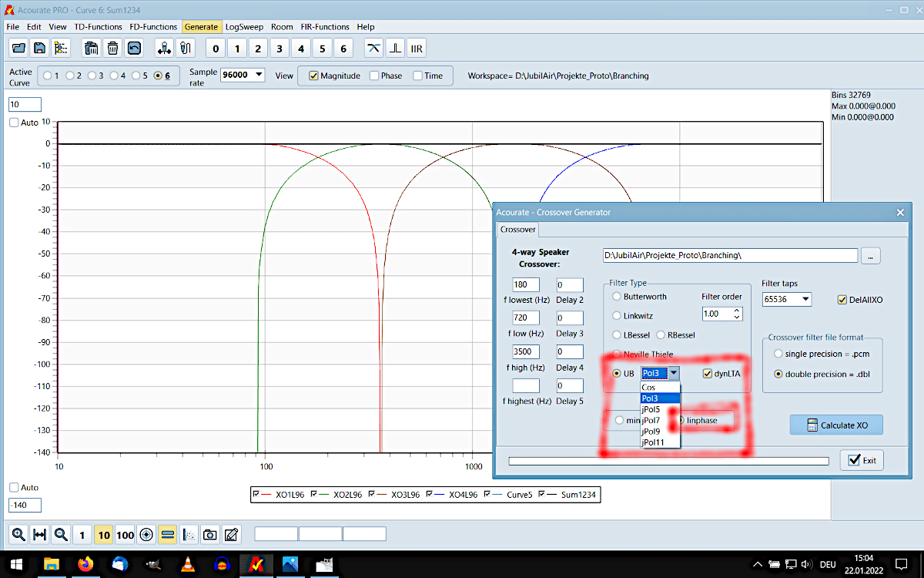Select curve button 3 in toolbar
This screenshot has width=924, height=578.
click(x=280, y=49)
